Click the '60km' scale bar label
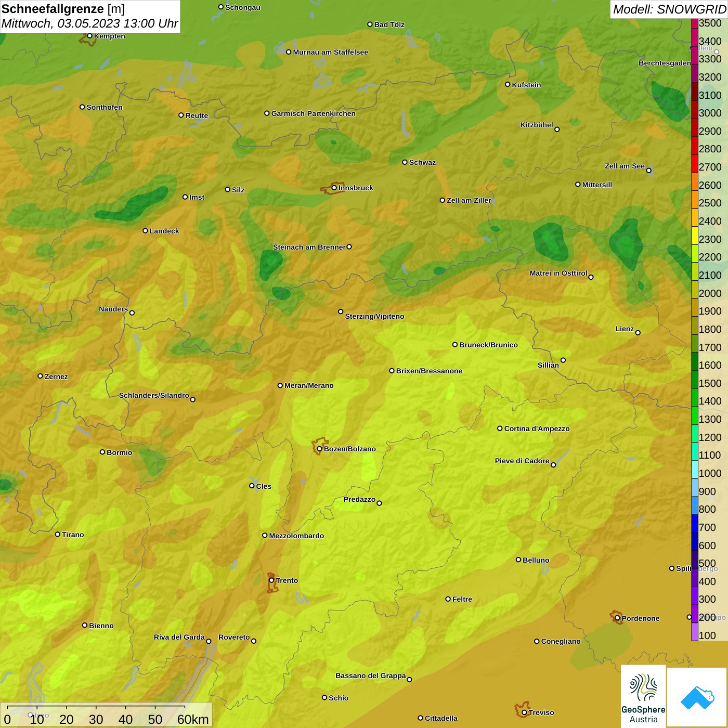728x728 pixels. 193,719
